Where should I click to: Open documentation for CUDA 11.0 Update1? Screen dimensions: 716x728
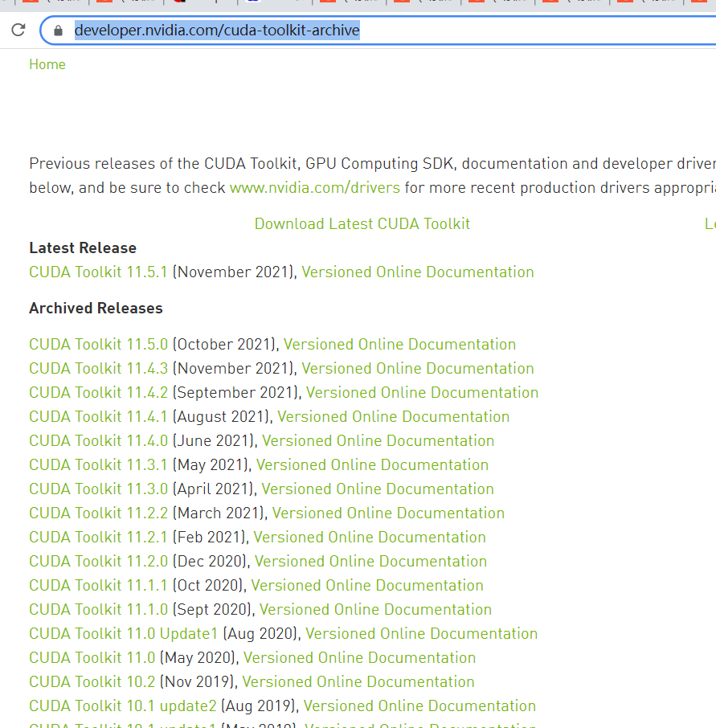coord(422,634)
